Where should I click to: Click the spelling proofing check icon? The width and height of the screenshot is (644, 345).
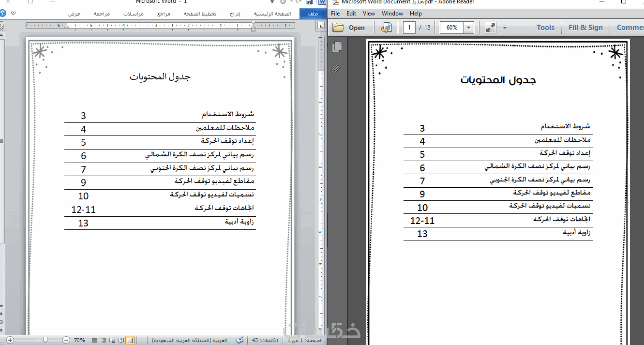[x=240, y=340]
